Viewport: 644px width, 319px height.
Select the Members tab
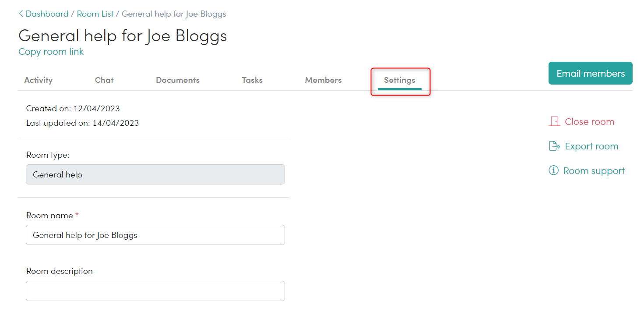click(324, 80)
